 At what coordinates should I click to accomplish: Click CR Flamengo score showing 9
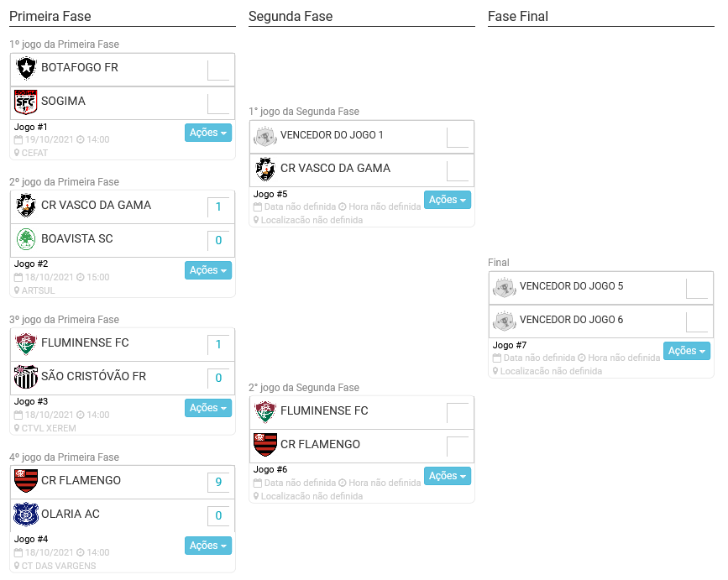pos(218,483)
